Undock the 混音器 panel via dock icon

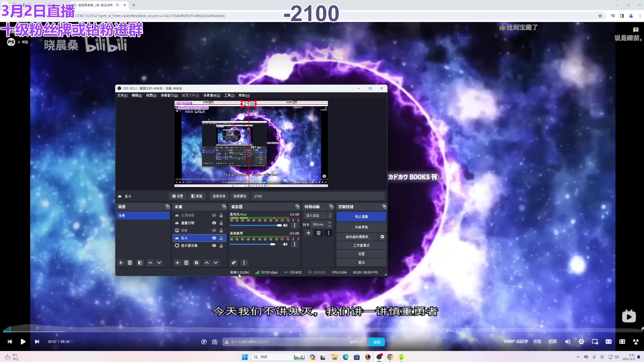point(297,207)
